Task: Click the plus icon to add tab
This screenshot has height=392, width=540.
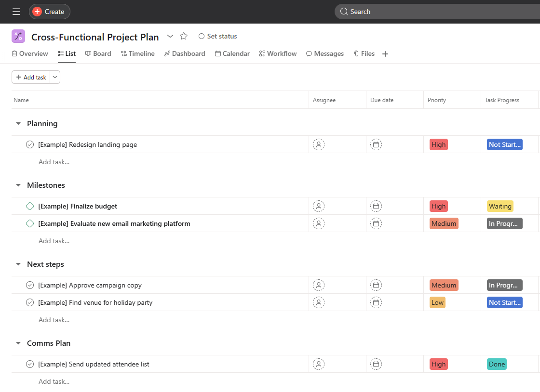Action: (x=385, y=54)
